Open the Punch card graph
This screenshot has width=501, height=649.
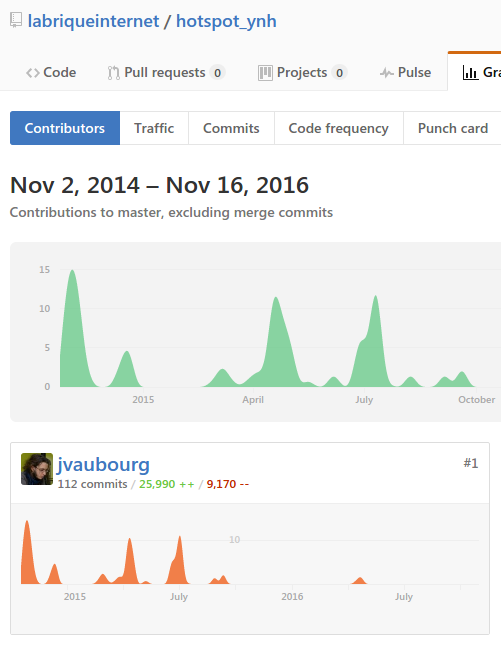(x=453, y=128)
